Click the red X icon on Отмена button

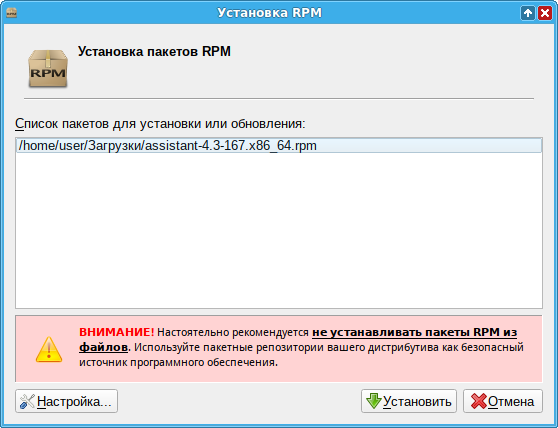click(478, 401)
